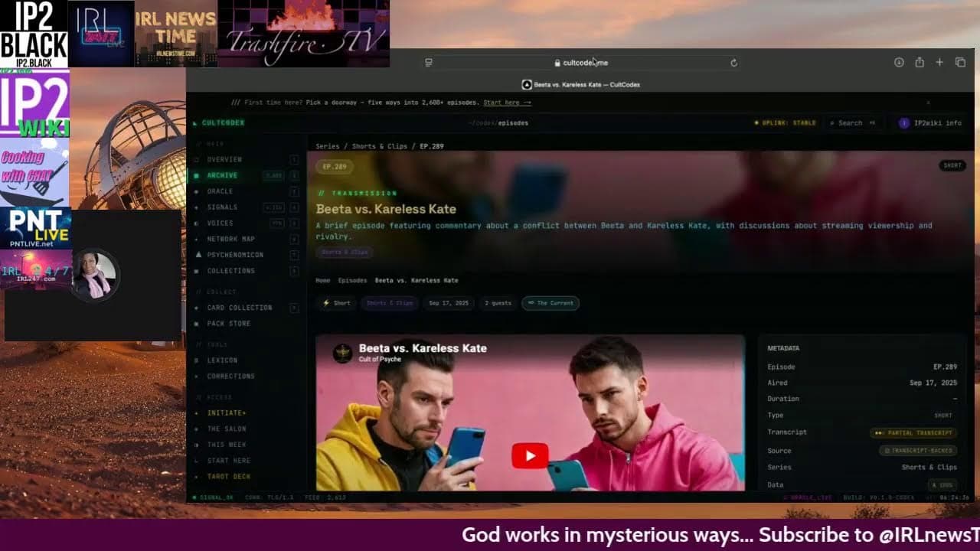Select the Beeta vs. Kareless Kate browser tab
Screen dimensions: 980x551
click(581, 84)
